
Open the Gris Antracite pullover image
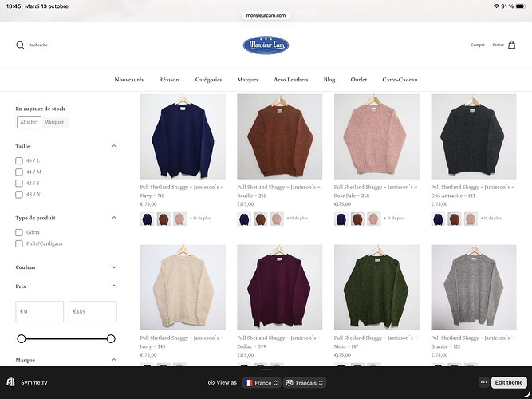pos(474,136)
